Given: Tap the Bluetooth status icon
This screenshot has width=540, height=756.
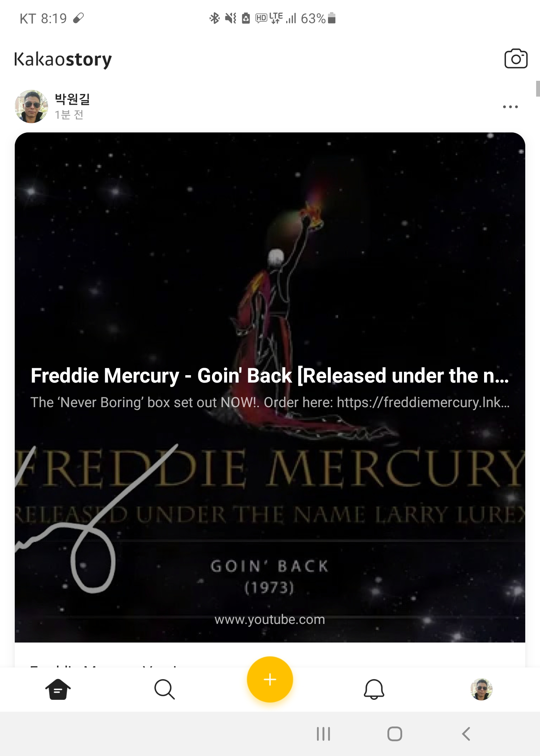Looking at the screenshot, I should tap(214, 18).
